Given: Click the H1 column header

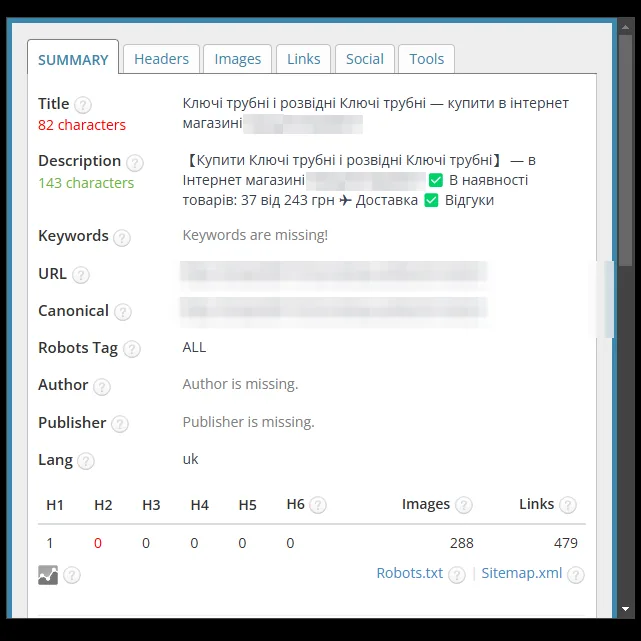Looking at the screenshot, I should 55,505.
